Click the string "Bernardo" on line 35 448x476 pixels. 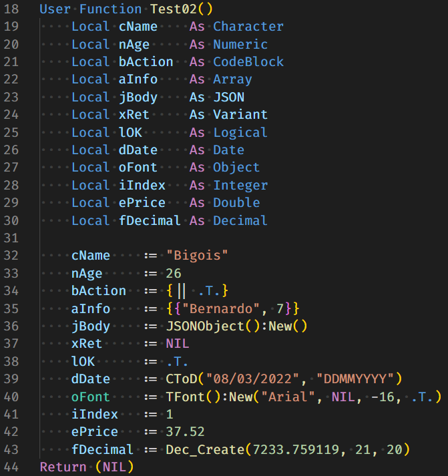(x=220, y=308)
